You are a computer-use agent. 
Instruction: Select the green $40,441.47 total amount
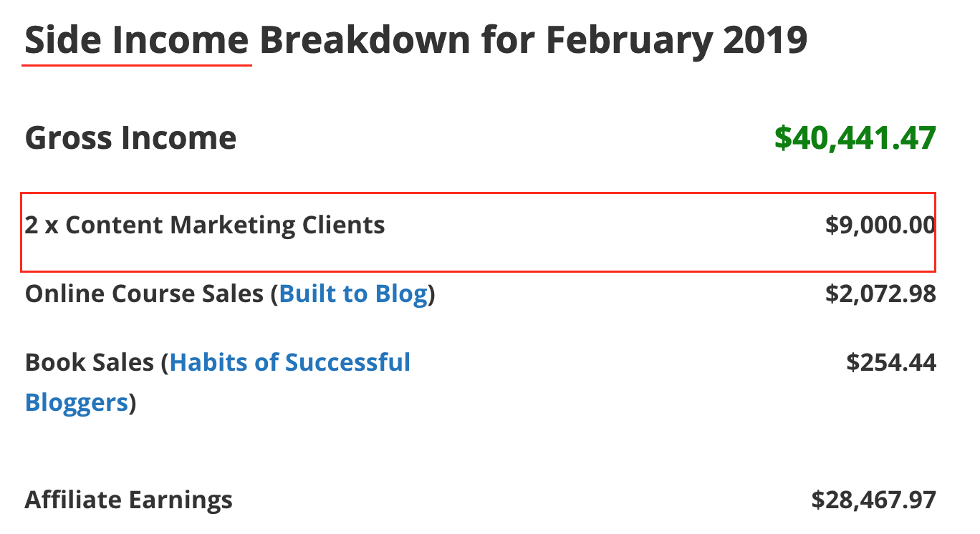coord(855,137)
